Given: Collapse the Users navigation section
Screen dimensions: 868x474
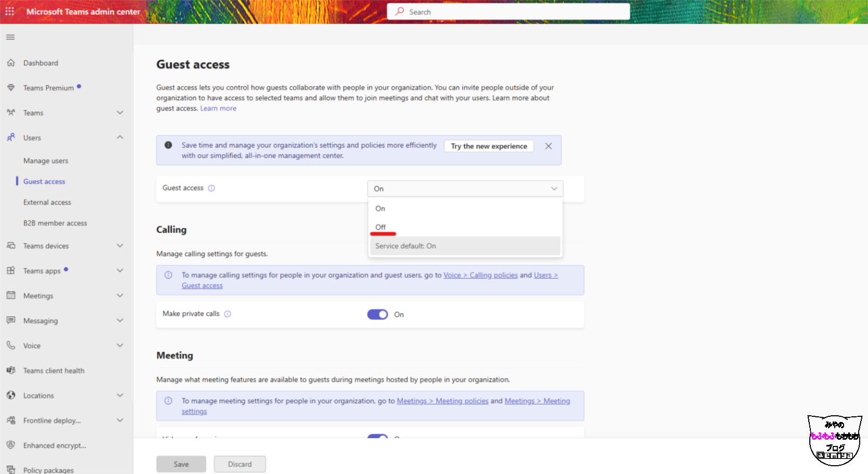Looking at the screenshot, I should 120,138.
